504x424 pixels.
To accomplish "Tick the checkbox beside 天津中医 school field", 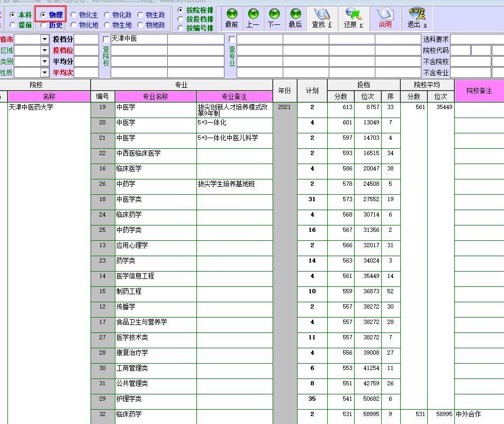I will click(106, 40).
